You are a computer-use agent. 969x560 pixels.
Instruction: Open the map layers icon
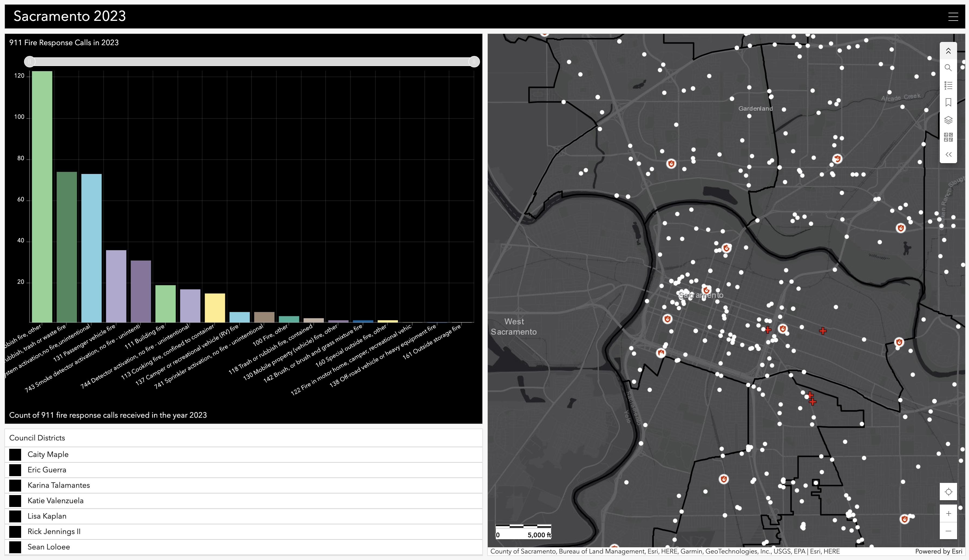(948, 120)
